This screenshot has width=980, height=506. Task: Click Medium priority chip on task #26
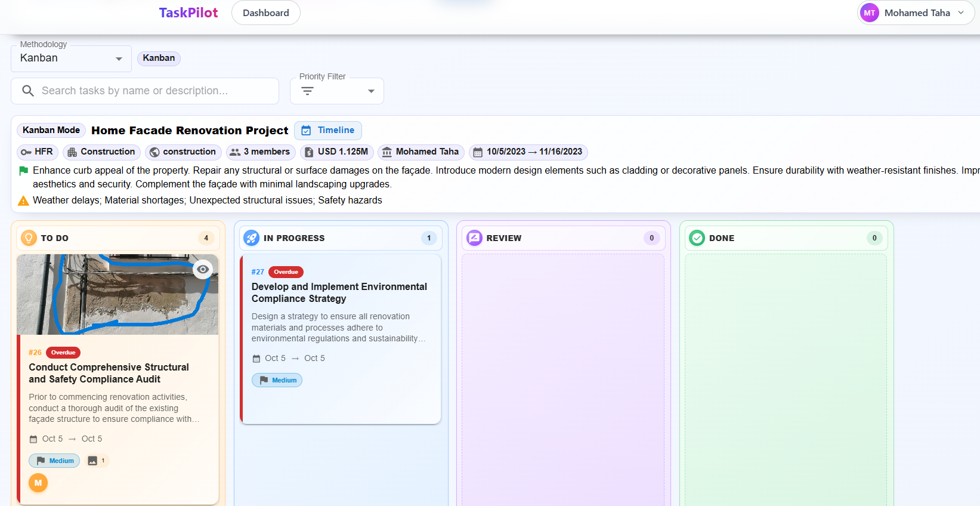[x=54, y=461]
